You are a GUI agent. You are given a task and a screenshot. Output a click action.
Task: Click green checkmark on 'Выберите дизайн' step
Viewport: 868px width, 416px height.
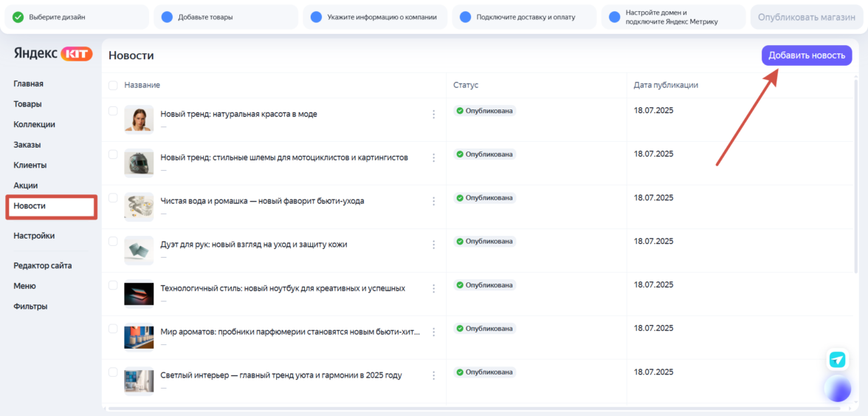[x=18, y=17]
